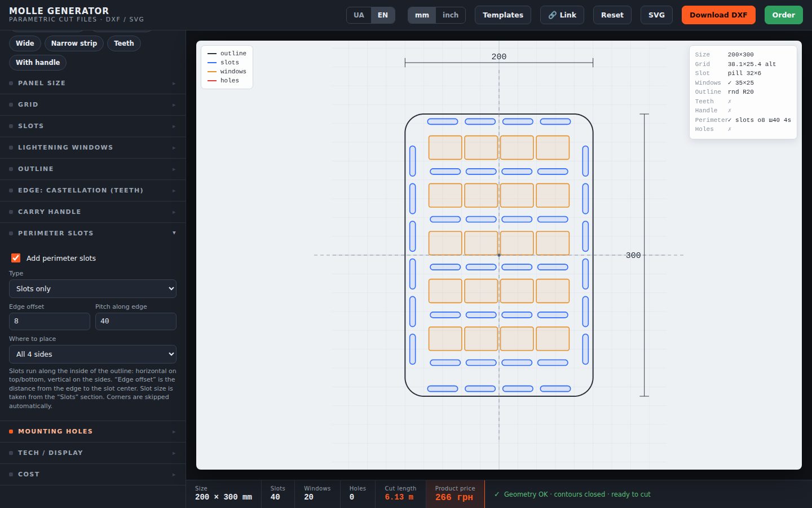Switch units to inch
The image size is (812, 508).
point(451,15)
